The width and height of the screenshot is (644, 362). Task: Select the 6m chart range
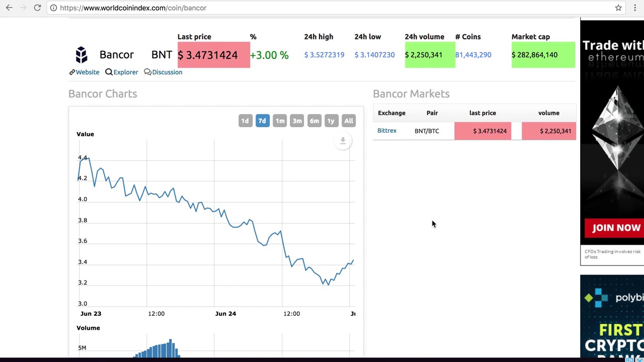click(x=314, y=121)
